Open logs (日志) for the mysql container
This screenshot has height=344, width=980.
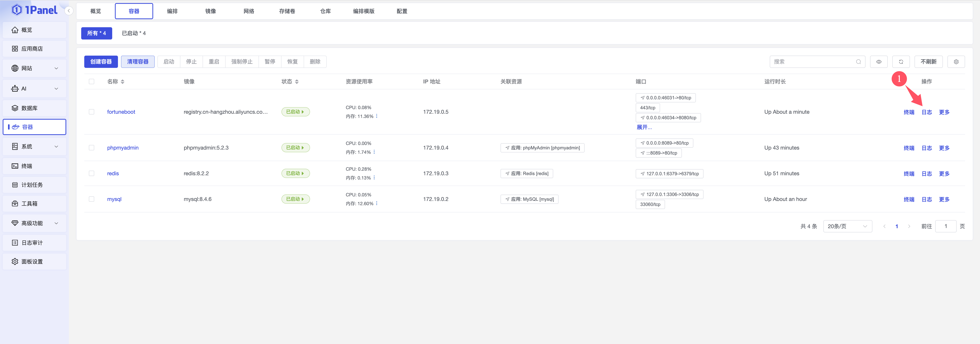tap(926, 199)
